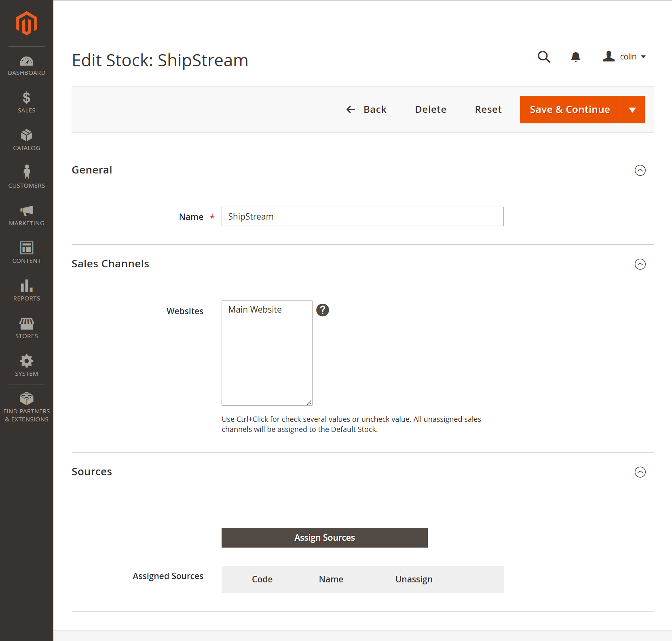Click the search magnifier icon
The width and height of the screenshot is (672, 641).
click(544, 57)
